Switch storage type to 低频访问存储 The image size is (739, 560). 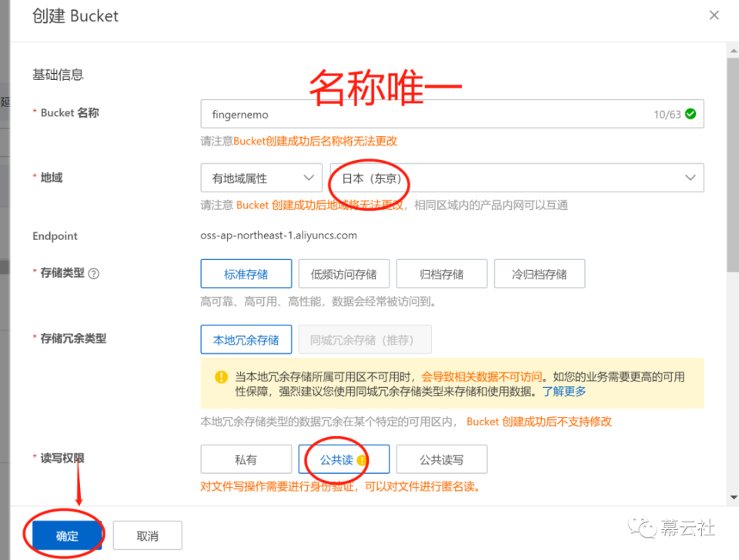(343, 273)
